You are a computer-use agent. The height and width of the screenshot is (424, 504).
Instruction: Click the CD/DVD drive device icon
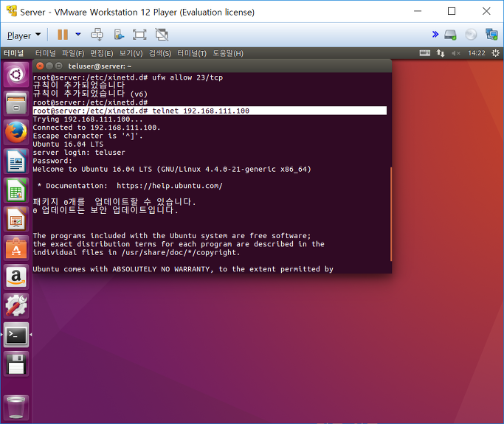point(471,35)
